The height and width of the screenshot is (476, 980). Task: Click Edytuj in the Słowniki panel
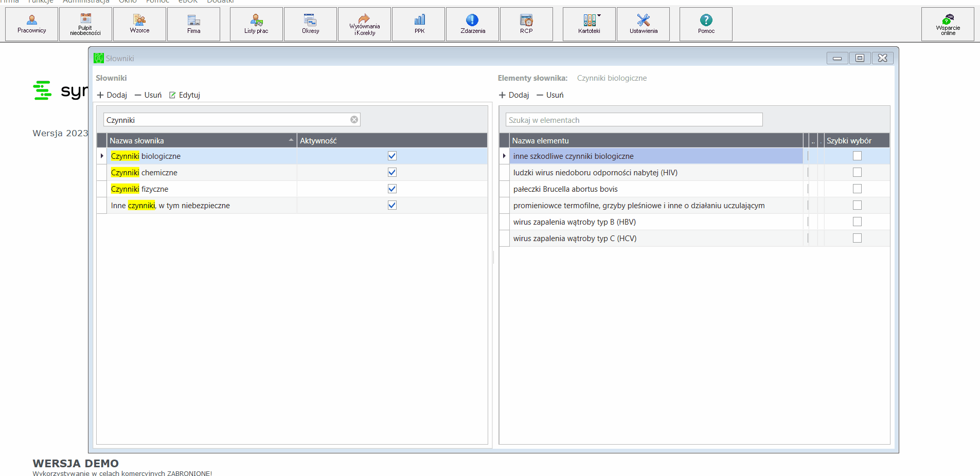coord(185,95)
